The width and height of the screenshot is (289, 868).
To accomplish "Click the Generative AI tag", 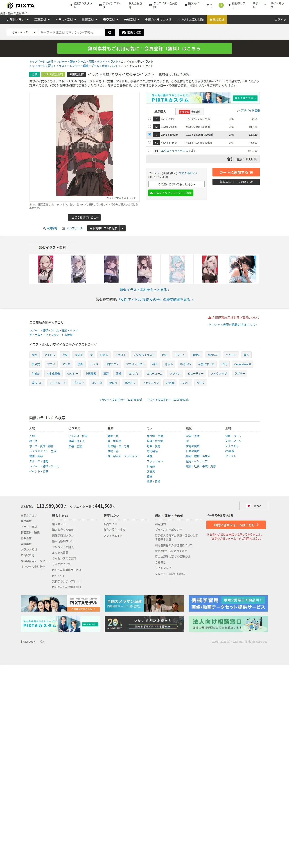I will pyautogui.click(x=242, y=364).
